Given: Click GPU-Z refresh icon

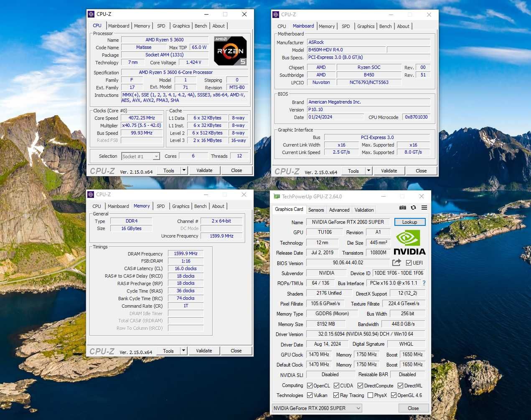Looking at the screenshot, I should [413, 207].
